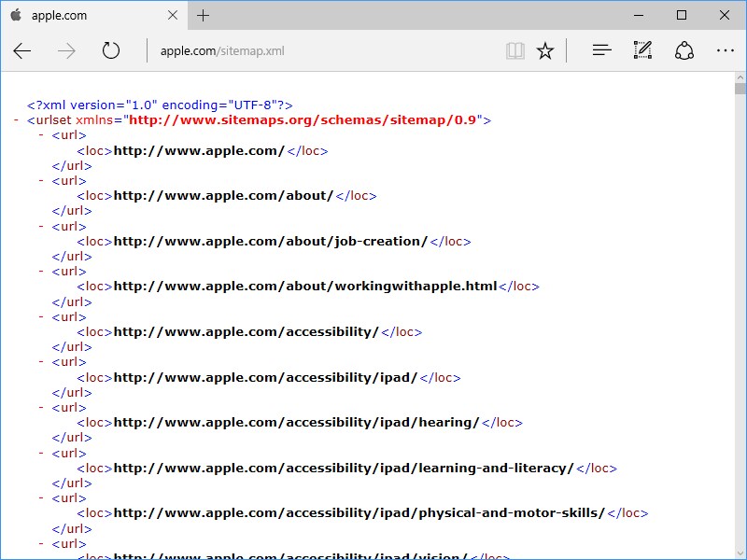Viewport: 747px width, 560px height.
Task: Click text accessibility/ipad/learning-and-literacy/ URL
Action: [x=344, y=469]
